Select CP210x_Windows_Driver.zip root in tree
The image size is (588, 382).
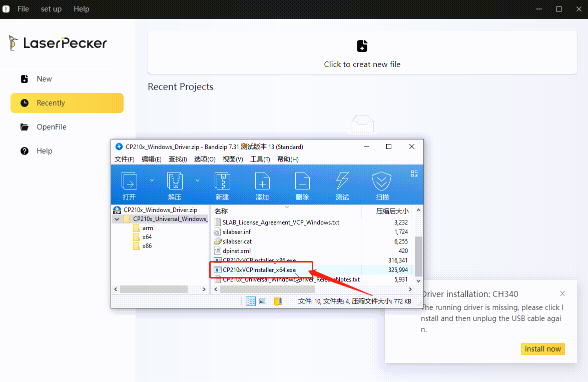[160, 209]
